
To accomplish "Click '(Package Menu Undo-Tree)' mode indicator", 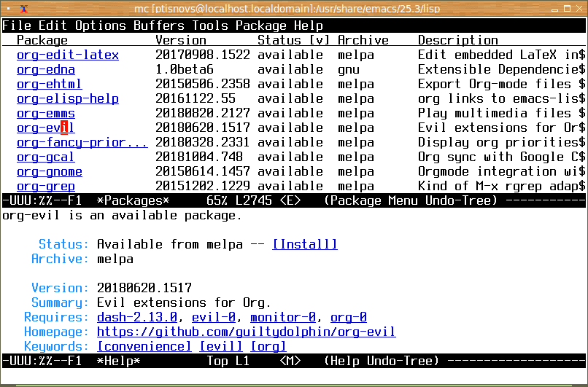I will 411,201.
